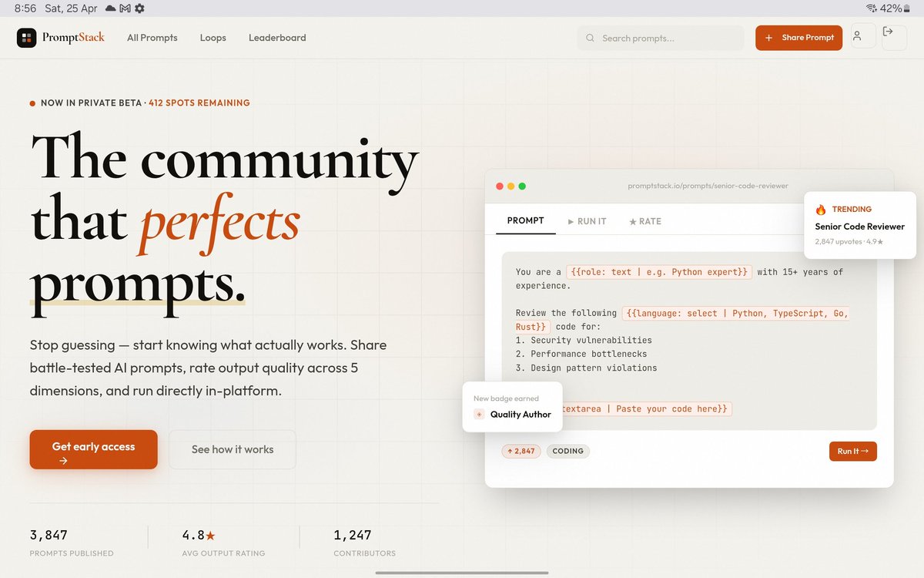Click the Security vulnerabilities line
The height and width of the screenshot is (578, 924).
[584, 340]
